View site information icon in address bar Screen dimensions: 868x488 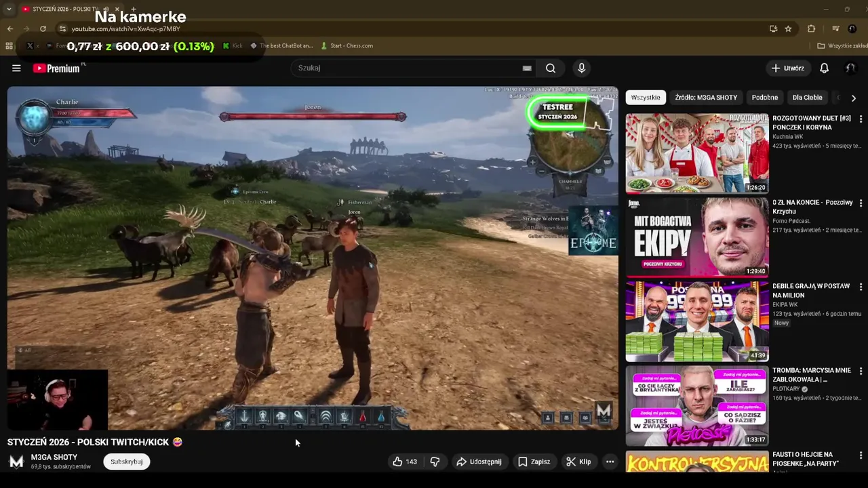point(62,28)
